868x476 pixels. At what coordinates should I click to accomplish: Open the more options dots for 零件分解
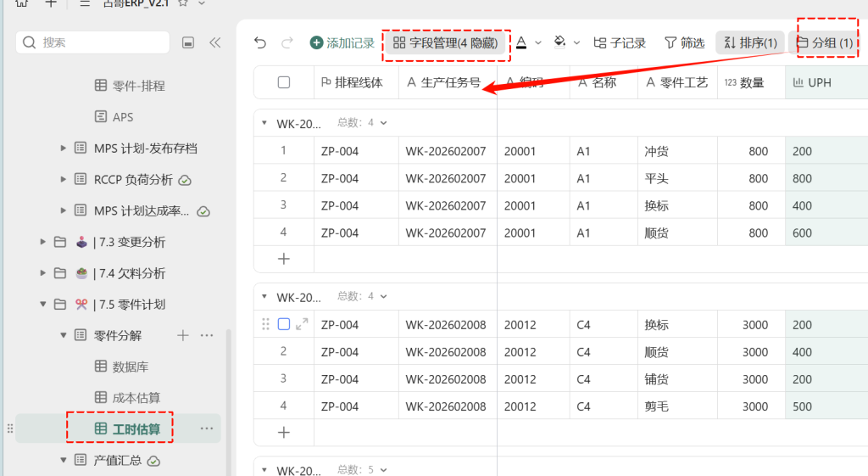pos(207,335)
